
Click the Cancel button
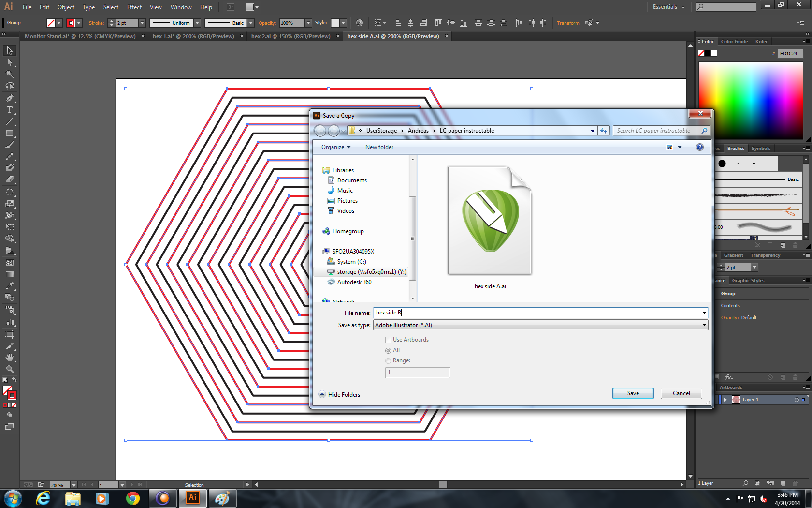pos(681,393)
